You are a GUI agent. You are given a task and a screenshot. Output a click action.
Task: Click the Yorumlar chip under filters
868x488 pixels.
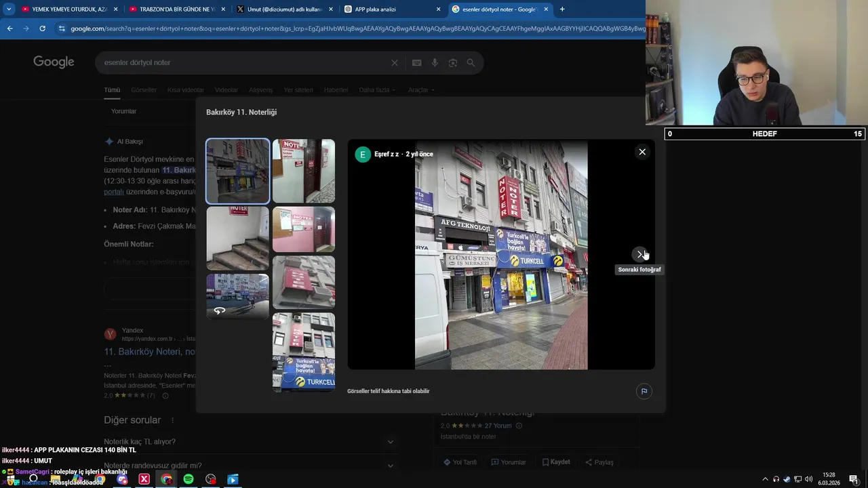(124, 111)
